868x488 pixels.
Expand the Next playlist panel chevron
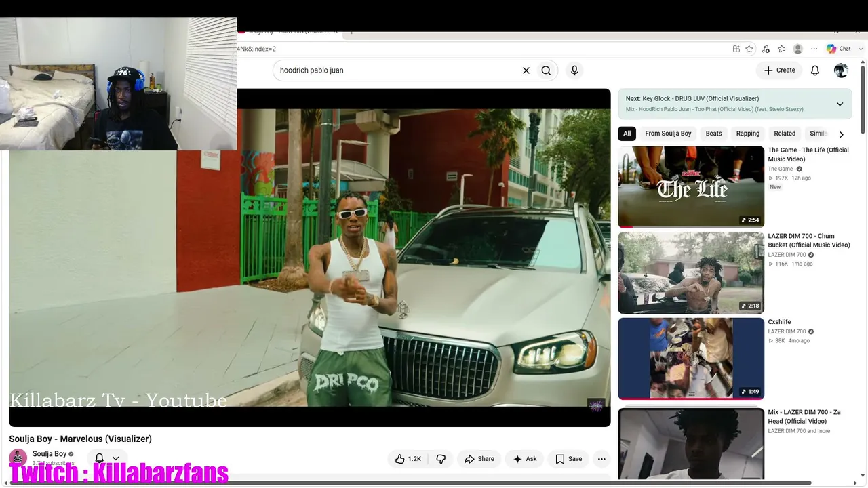coord(840,104)
